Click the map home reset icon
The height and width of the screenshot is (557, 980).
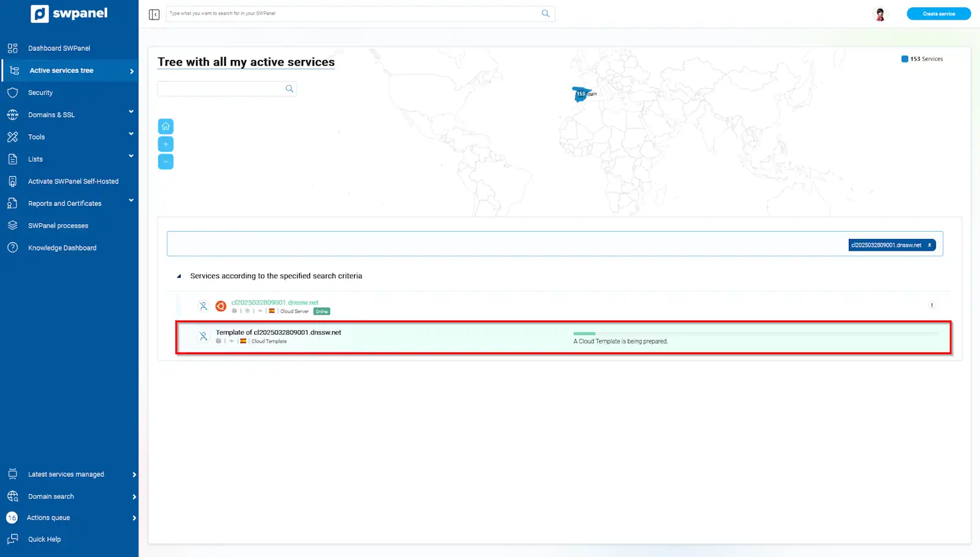165,126
